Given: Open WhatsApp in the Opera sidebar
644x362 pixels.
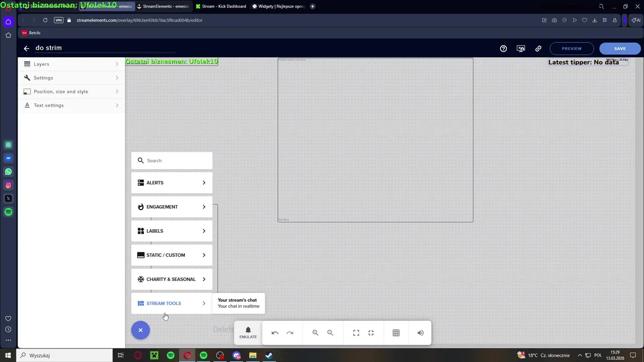Looking at the screenshot, I should click(8, 172).
